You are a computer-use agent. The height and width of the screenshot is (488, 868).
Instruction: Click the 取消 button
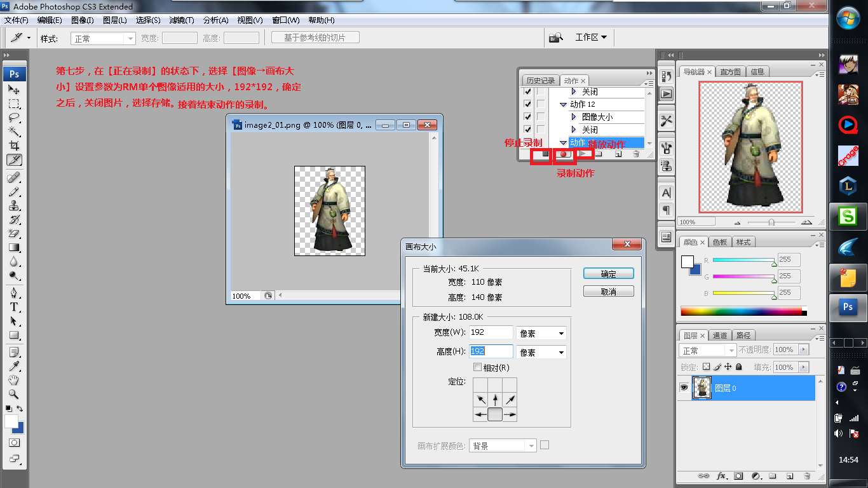[609, 292]
